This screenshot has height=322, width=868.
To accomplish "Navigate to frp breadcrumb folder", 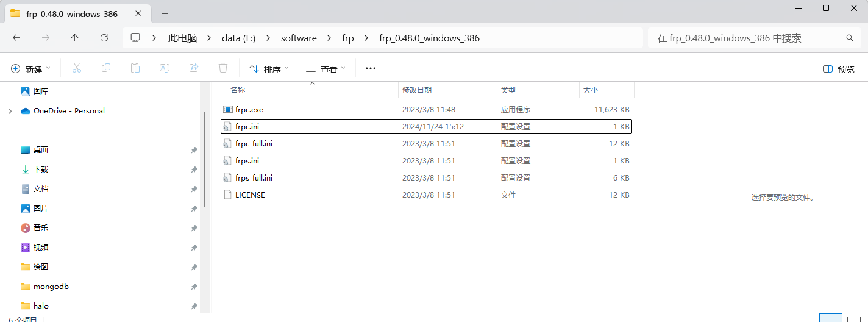I will point(347,38).
